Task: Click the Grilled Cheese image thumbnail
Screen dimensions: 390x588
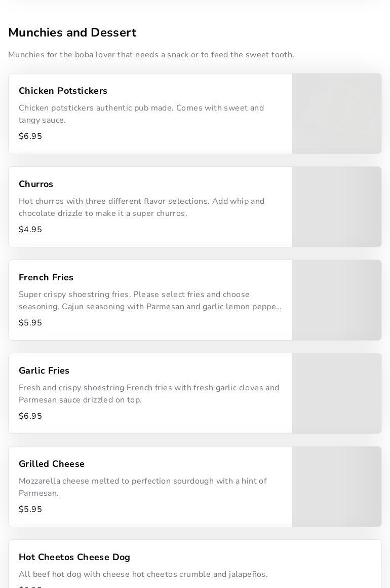Action: tap(337, 487)
